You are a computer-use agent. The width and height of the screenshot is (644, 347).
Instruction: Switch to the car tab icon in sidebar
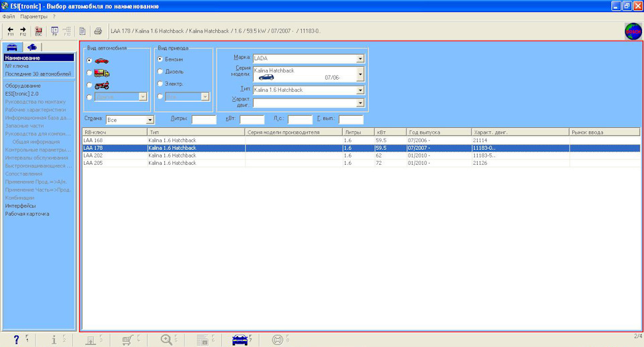click(11, 47)
